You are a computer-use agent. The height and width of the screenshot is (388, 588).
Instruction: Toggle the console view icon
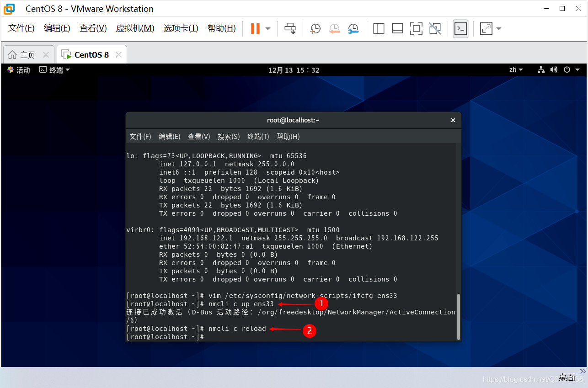click(460, 29)
